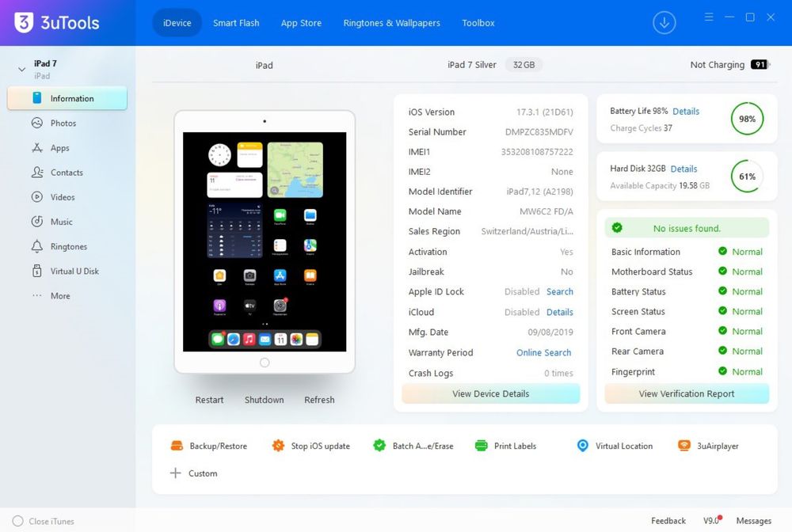
Task: Click the iPad 7 Silver device label
Action: point(472,65)
